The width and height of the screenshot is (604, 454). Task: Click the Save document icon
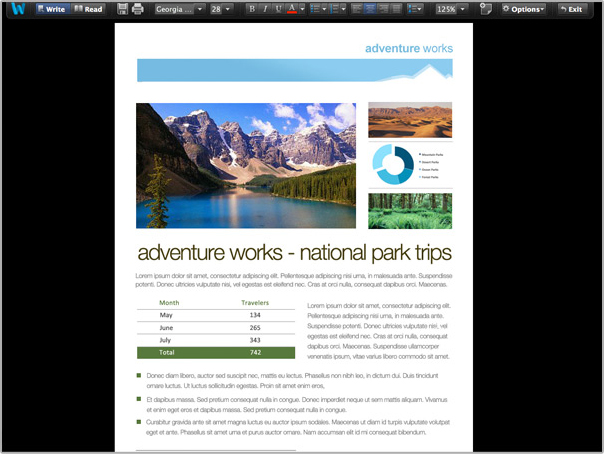[x=122, y=9]
